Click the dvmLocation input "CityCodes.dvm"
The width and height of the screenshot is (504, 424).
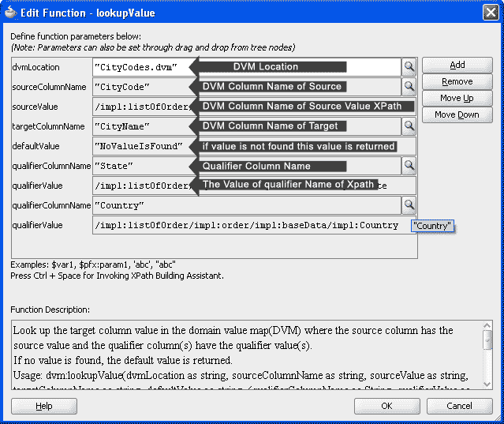247,67
